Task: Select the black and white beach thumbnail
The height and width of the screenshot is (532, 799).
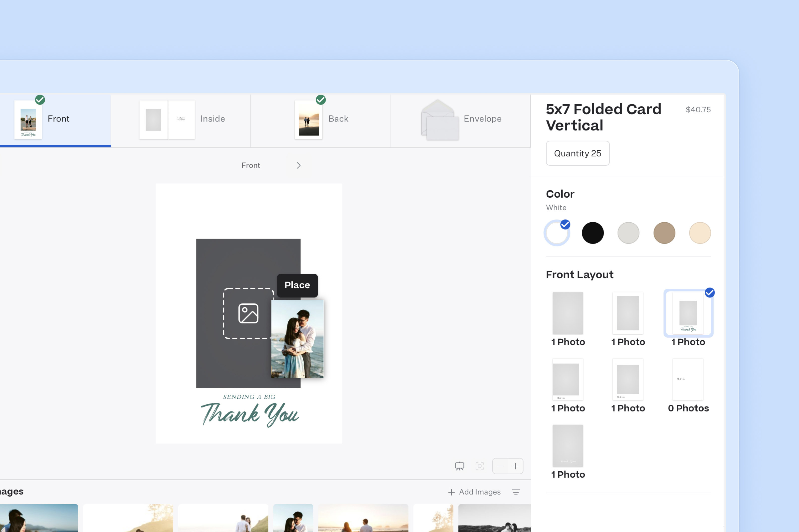Action: [x=495, y=518]
